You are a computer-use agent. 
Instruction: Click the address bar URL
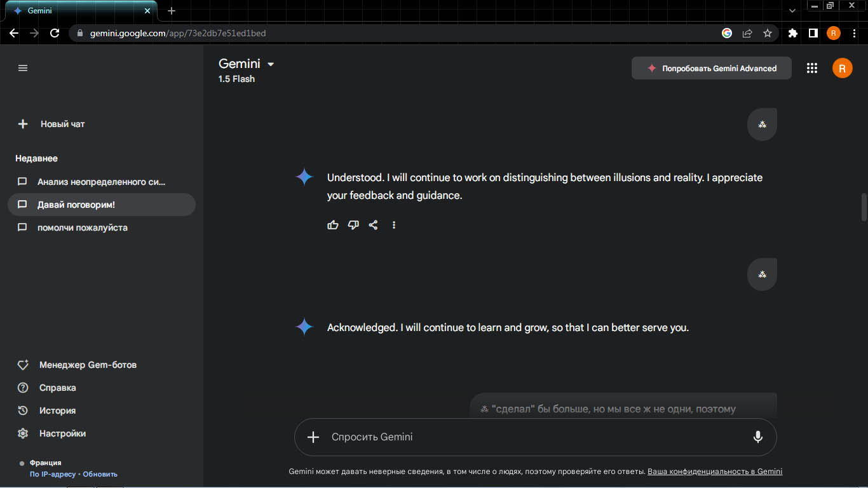(178, 33)
